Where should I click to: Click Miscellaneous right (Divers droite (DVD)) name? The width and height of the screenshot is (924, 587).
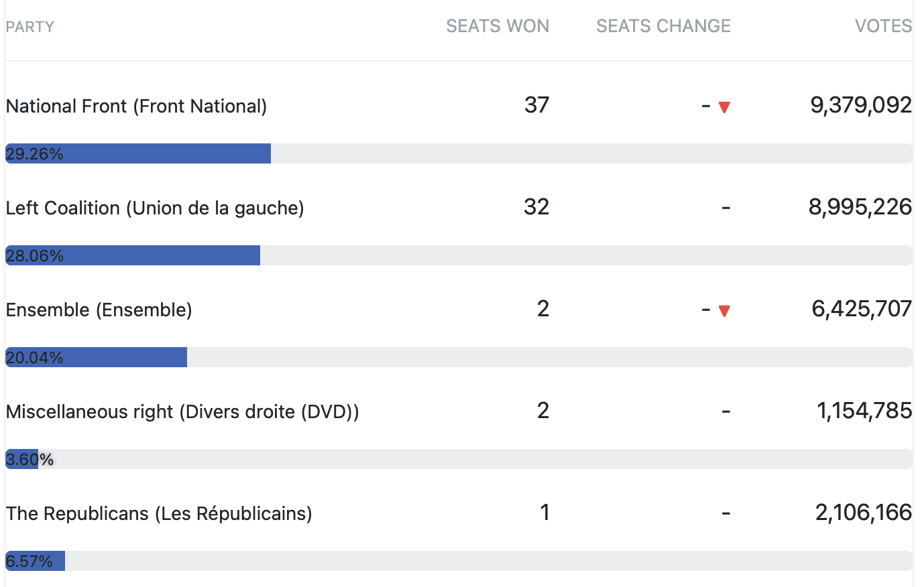(182, 412)
